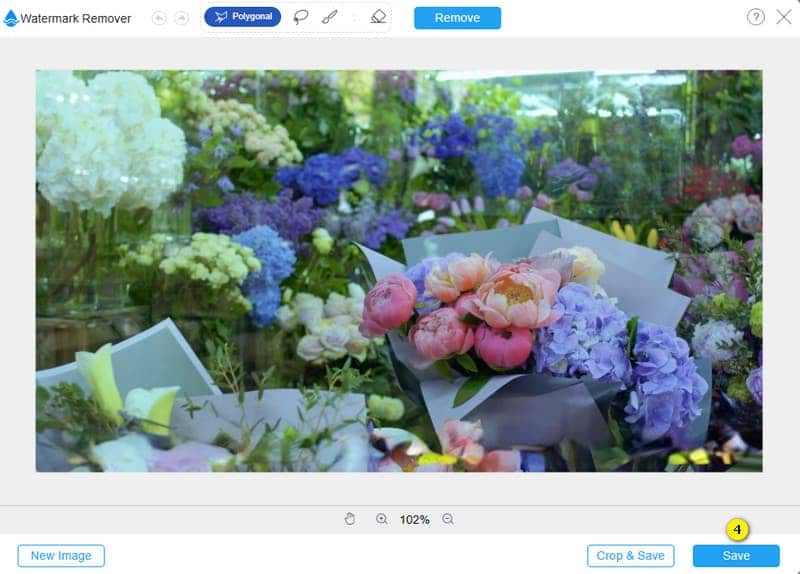Click the Save button
Screen dimensions: 800x574
[736, 556]
